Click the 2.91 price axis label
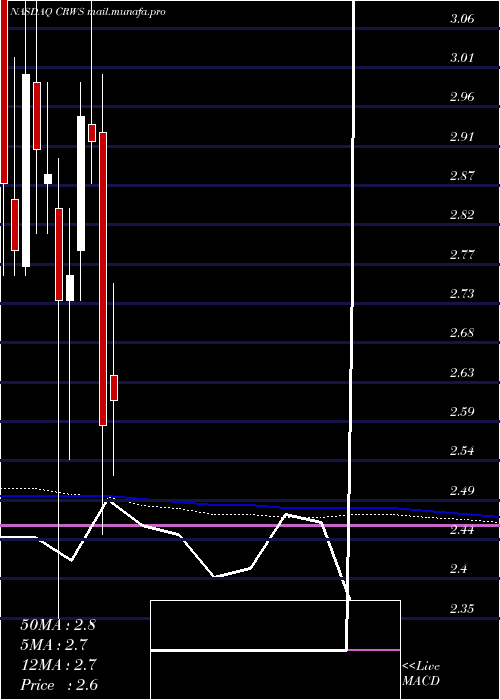The image size is (500, 700). [462, 136]
